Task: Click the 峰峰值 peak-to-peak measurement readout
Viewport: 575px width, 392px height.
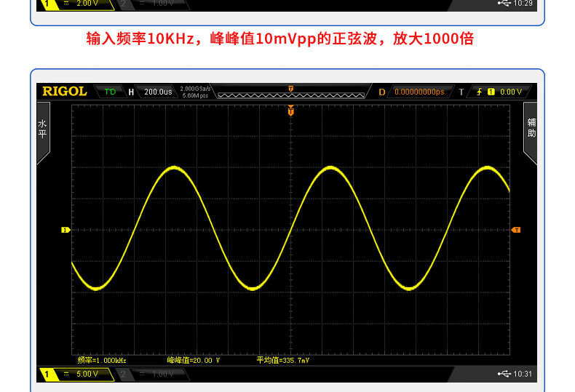Action: point(194,360)
